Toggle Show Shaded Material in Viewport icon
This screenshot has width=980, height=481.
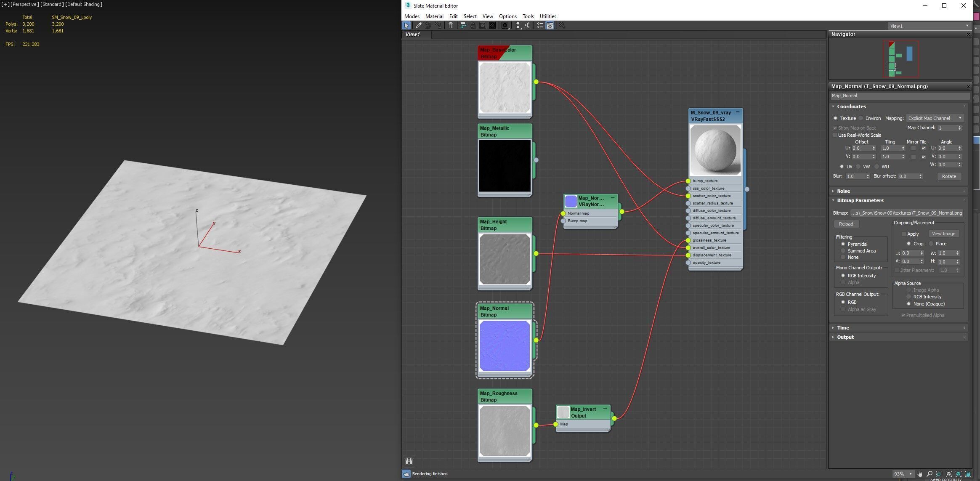[x=483, y=26]
